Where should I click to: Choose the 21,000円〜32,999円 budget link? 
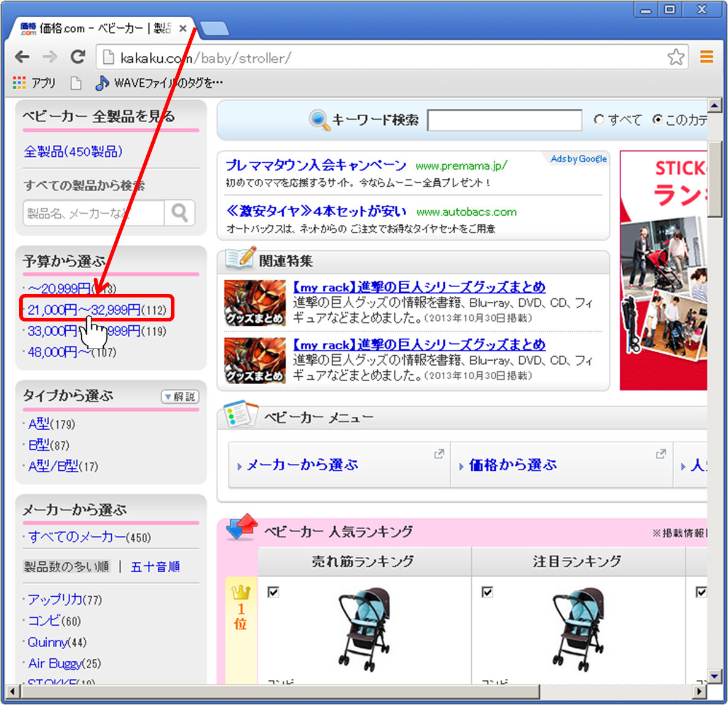point(84,310)
